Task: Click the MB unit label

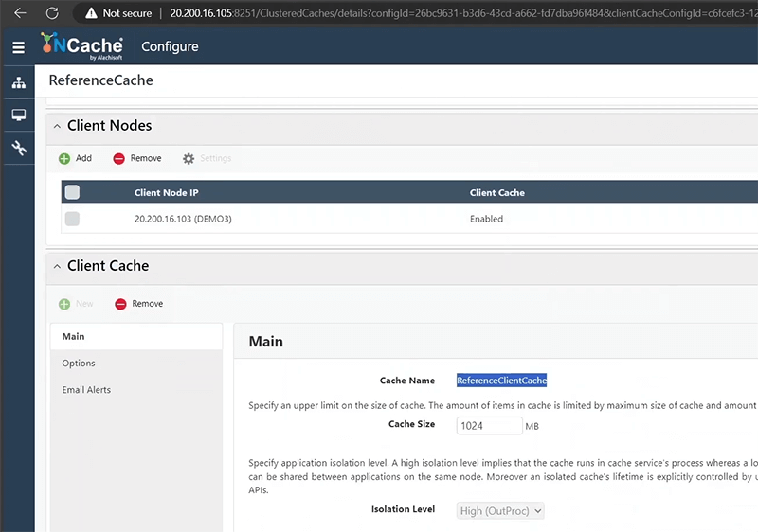Action: 532,426
